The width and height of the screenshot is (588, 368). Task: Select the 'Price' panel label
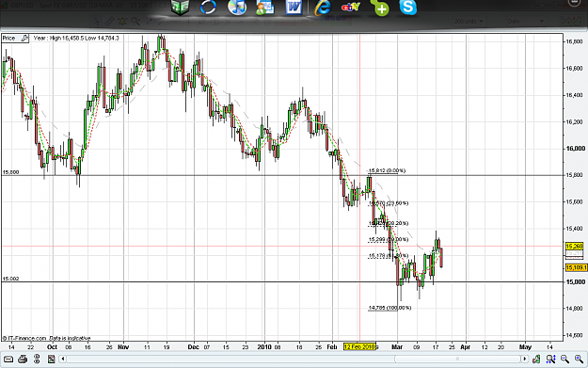point(8,38)
